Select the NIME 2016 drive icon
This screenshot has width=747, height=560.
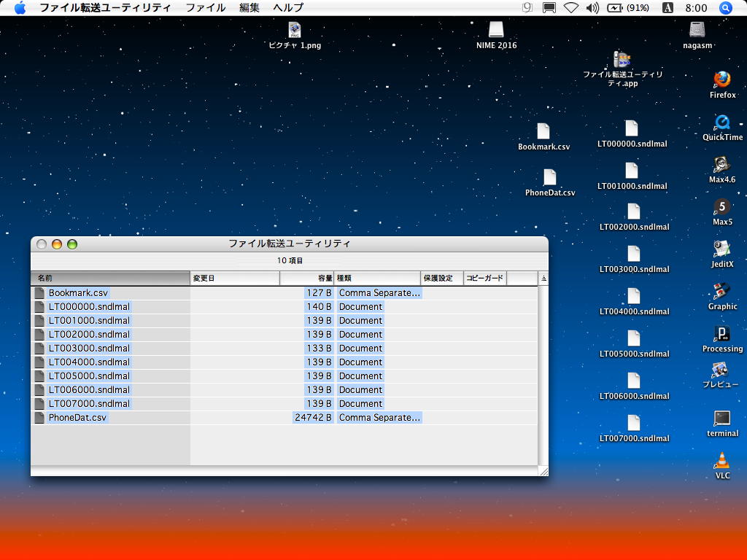pos(496,30)
